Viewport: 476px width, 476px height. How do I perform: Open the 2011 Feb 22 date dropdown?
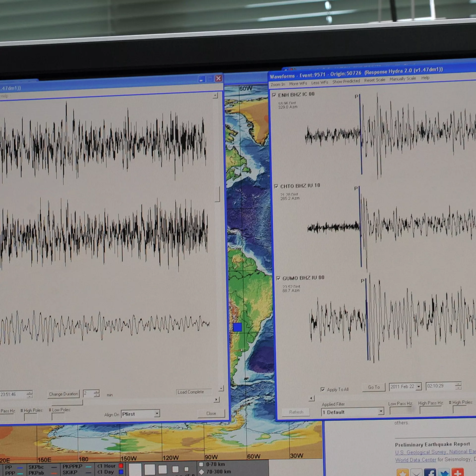pyautogui.click(x=418, y=387)
